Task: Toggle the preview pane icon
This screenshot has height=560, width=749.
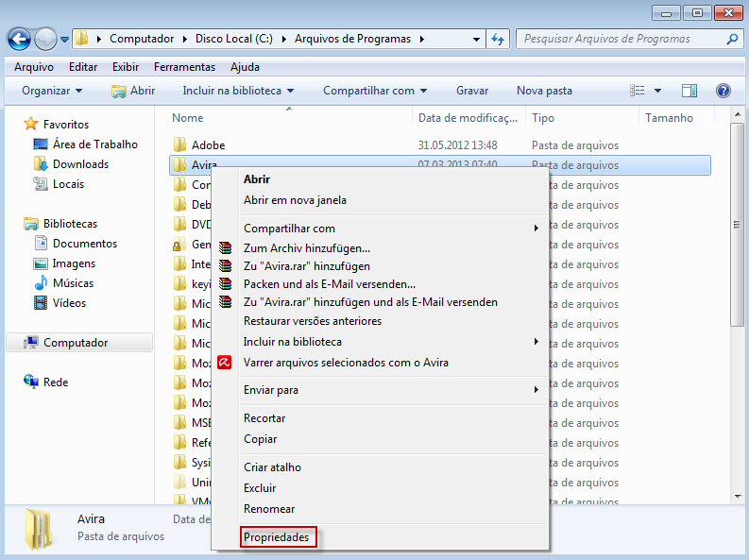Action: click(689, 91)
